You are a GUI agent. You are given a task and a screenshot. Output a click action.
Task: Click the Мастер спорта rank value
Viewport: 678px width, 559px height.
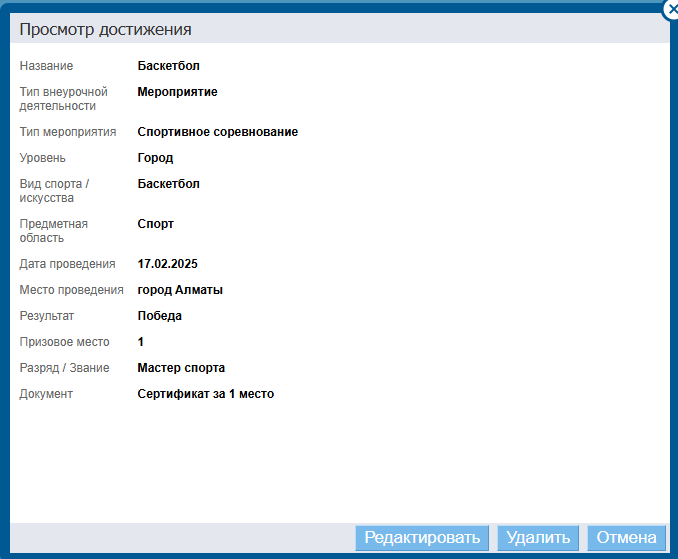pyautogui.click(x=181, y=368)
